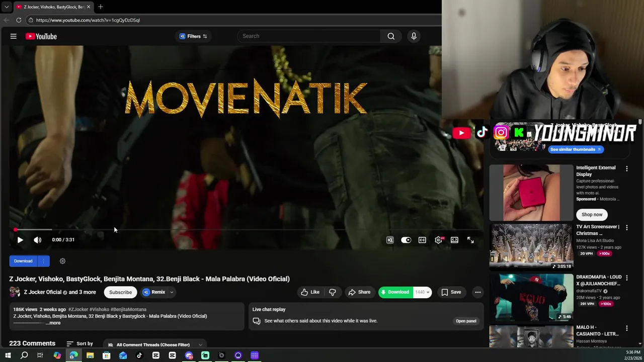Open the DRAKOMAFIA - LOUD video title
Viewport: 644px width, 362px height.
click(599, 280)
